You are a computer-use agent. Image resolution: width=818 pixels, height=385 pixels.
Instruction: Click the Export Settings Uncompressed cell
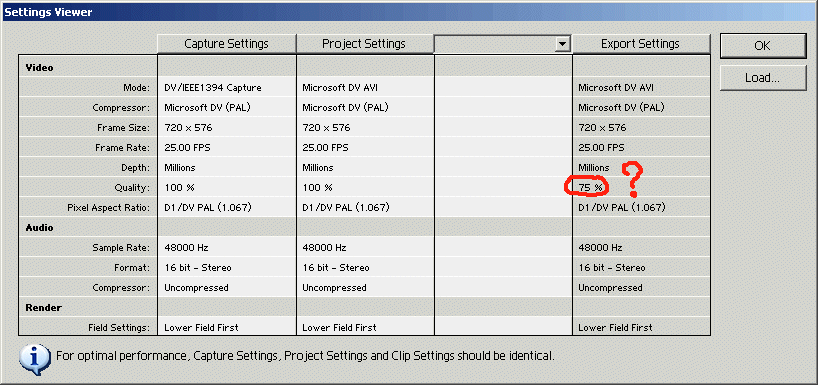610,287
